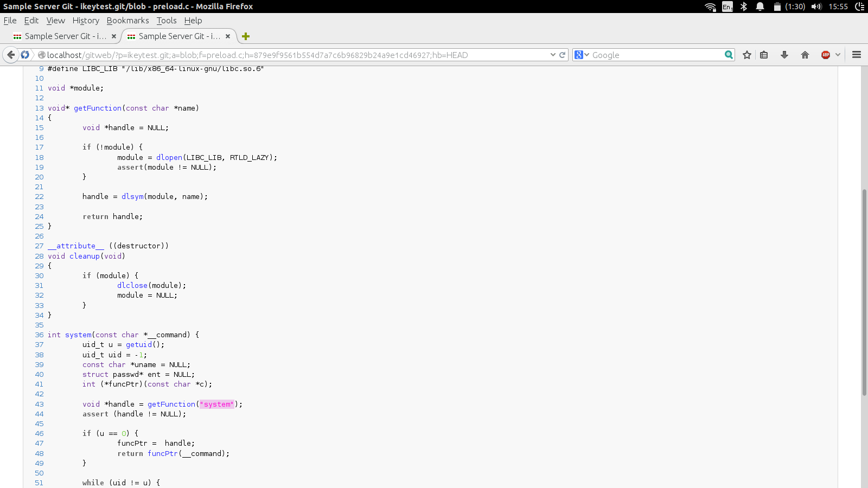Open the Tools menu
The image size is (868, 488).
[x=167, y=21]
